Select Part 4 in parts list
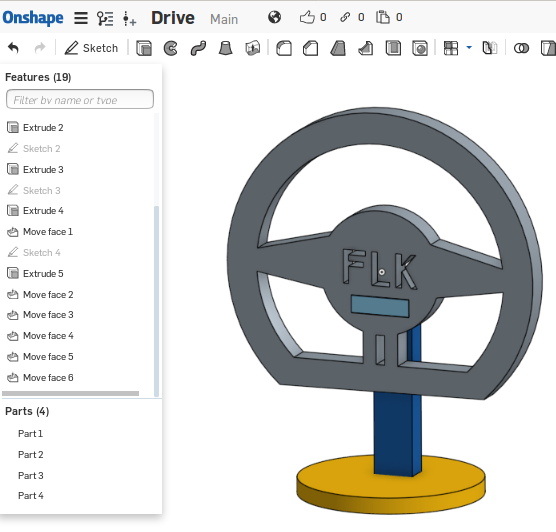556x532 pixels. 30,496
